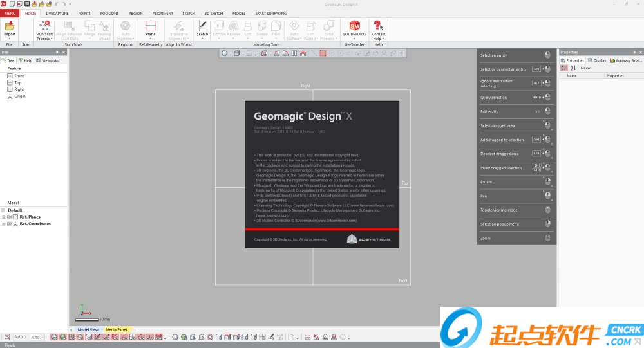Click the red MENU button

point(10,13)
